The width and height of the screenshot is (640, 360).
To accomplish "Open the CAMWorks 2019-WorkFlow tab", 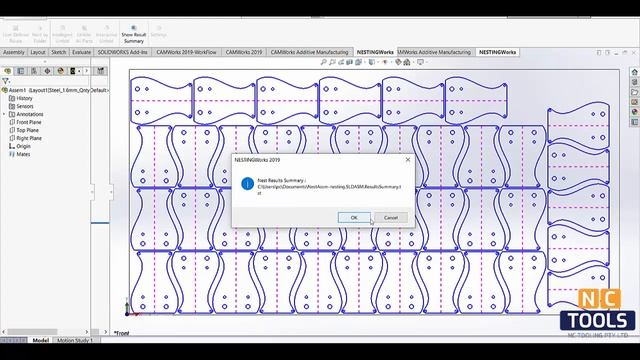I will [187, 52].
